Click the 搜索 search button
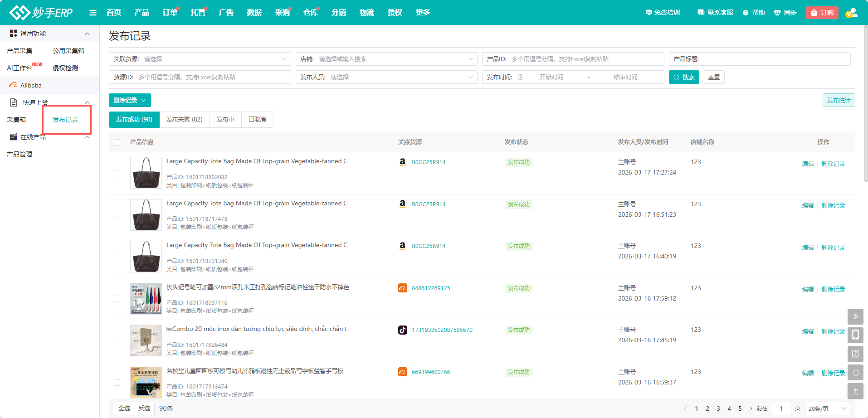The image size is (868, 418). pyautogui.click(x=684, y=77)
